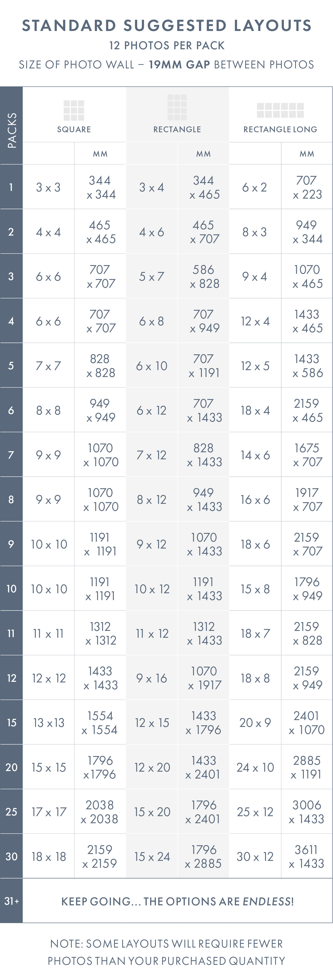Screen dimensions: 333x980
Task: Select the 586 x 828 size cell
Action: point(204,277)
